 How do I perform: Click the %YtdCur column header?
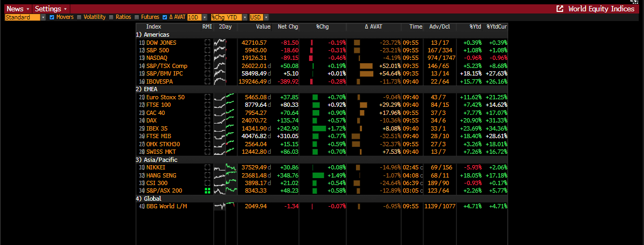click(497, 26)
